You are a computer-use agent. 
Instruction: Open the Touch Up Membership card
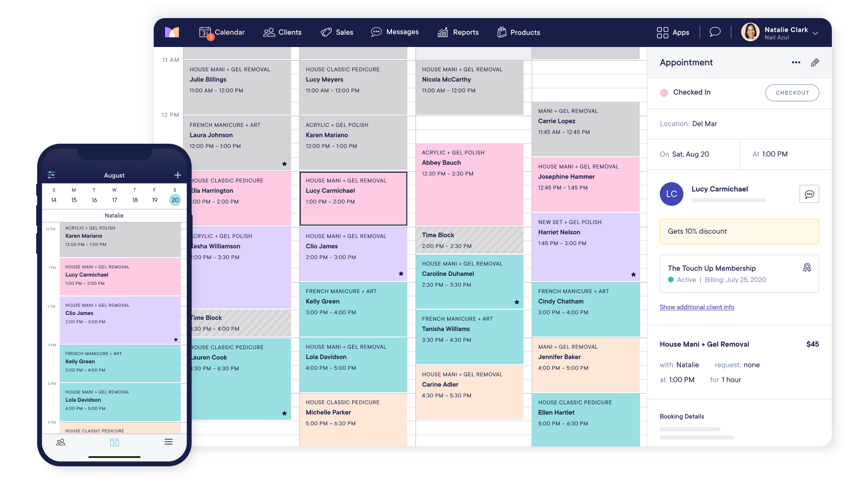point(739,274)
